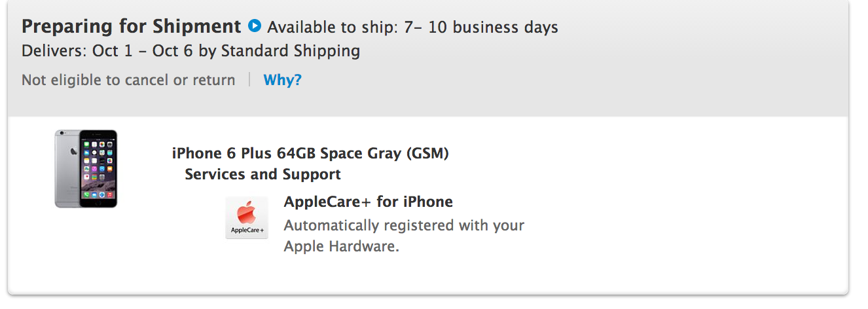Click the "Services and Support" heading

(x=262, y=174)
